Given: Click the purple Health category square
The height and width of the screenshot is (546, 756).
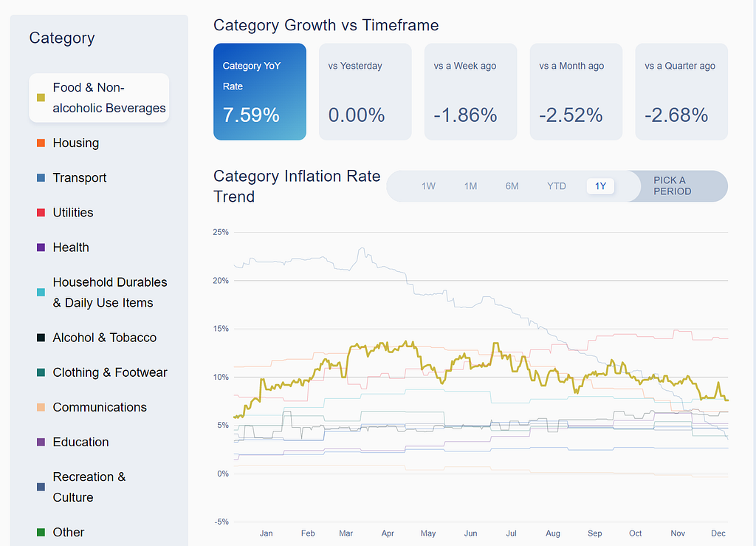Looking at the screenshot, I should 41,247.
